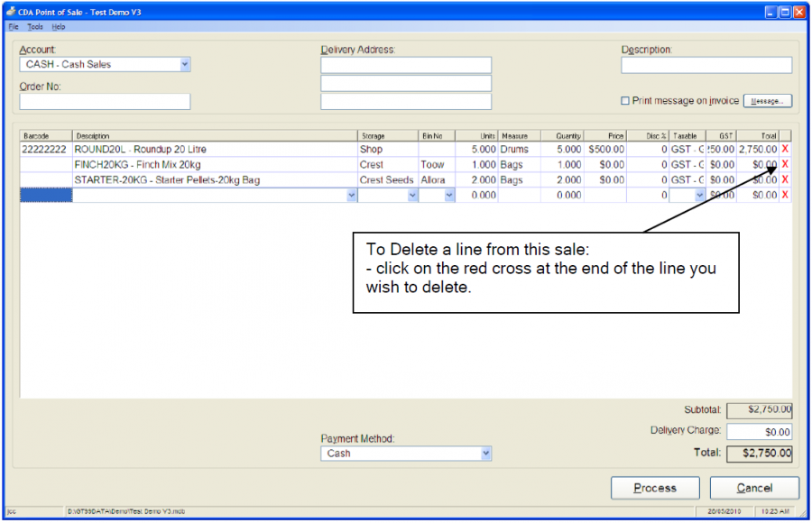Open the Account dropdown showing CASH - Cash Sales

pyautogui.click(x=185, y=64)
